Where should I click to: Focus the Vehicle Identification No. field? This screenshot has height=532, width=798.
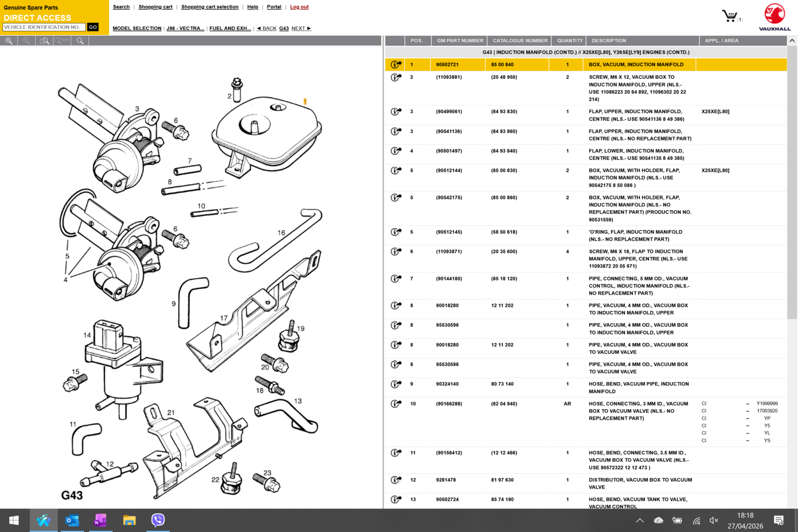coord(44,27)
